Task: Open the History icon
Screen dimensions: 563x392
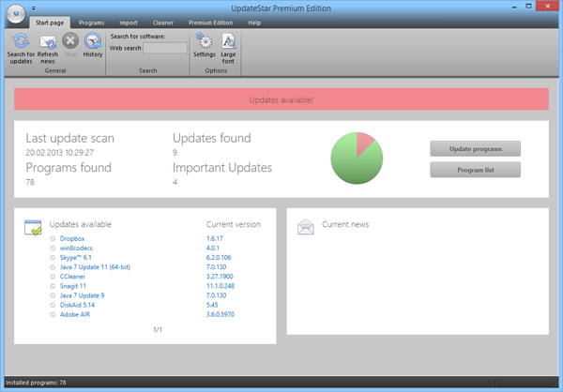Action: pos(93,40)
